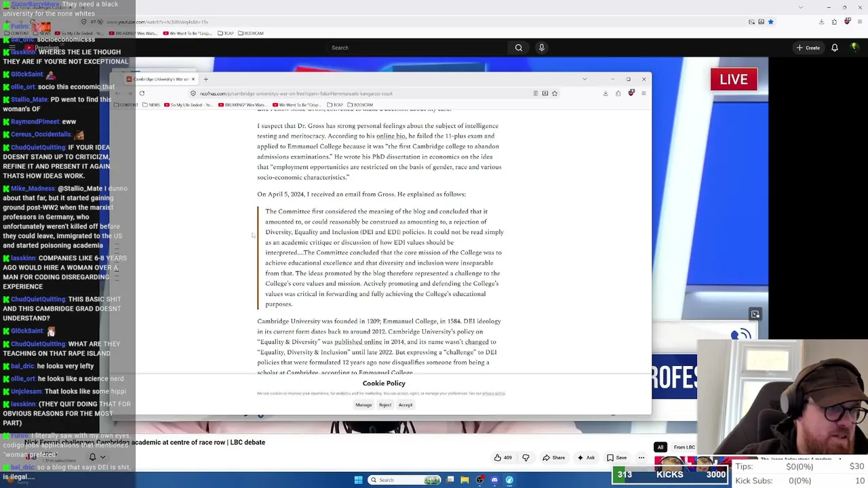Accept cookies in the Cookie Policy banner
Image resolution: width=868 pixels, height=488 pixels.
click(406, 405)
